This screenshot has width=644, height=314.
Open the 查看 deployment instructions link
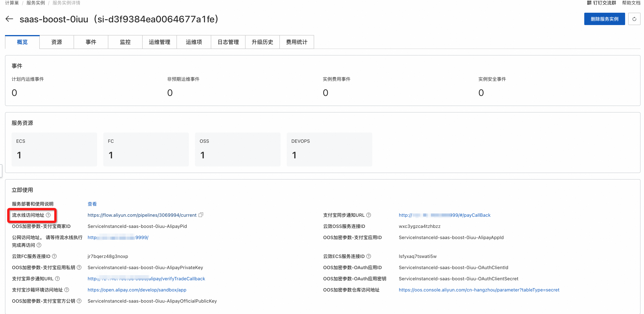[92, 204]
